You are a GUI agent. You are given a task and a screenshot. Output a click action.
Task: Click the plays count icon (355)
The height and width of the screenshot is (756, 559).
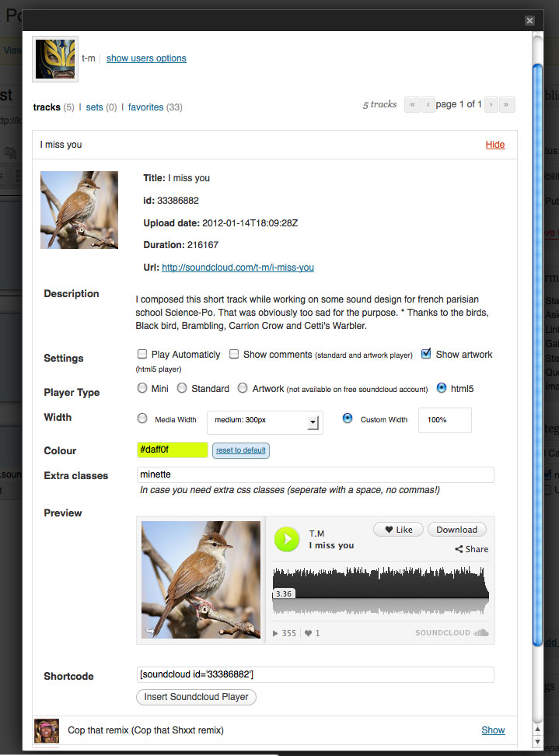[275, 633]
